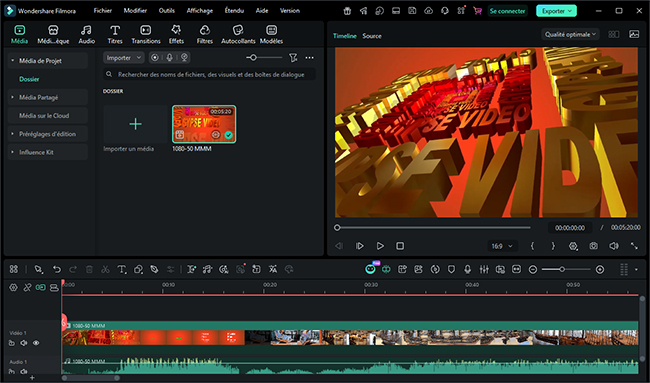650x383 pixels.
Task: Open the 16:9 aspect ratio dropdown
Action: pyautogui.click(x=502, y=246)
